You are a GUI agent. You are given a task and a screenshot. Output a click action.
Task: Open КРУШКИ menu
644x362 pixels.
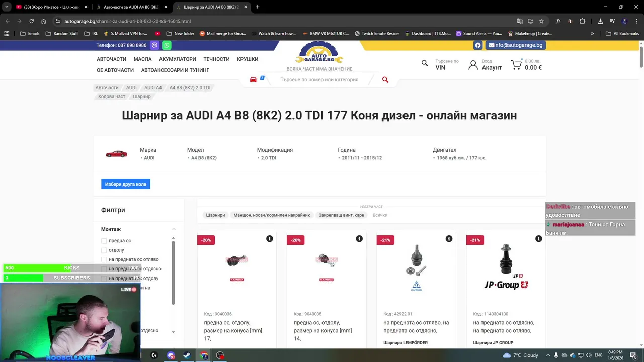pos(248,59)
